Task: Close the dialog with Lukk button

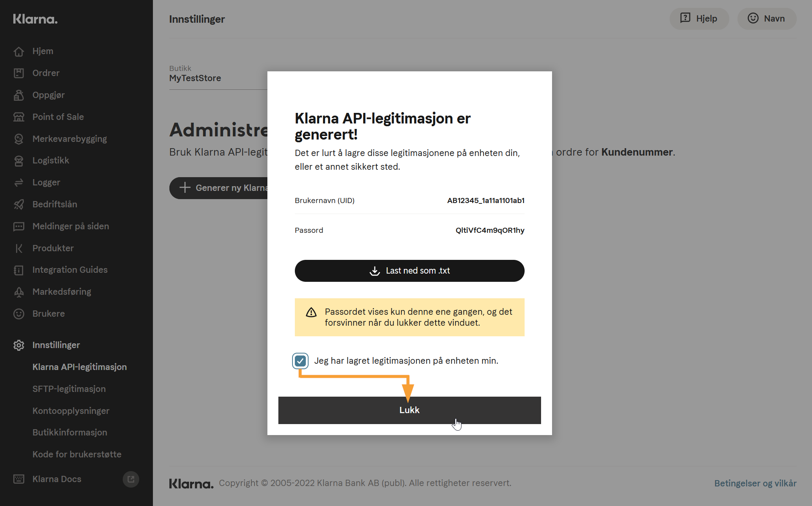Action: click(409, 410)
